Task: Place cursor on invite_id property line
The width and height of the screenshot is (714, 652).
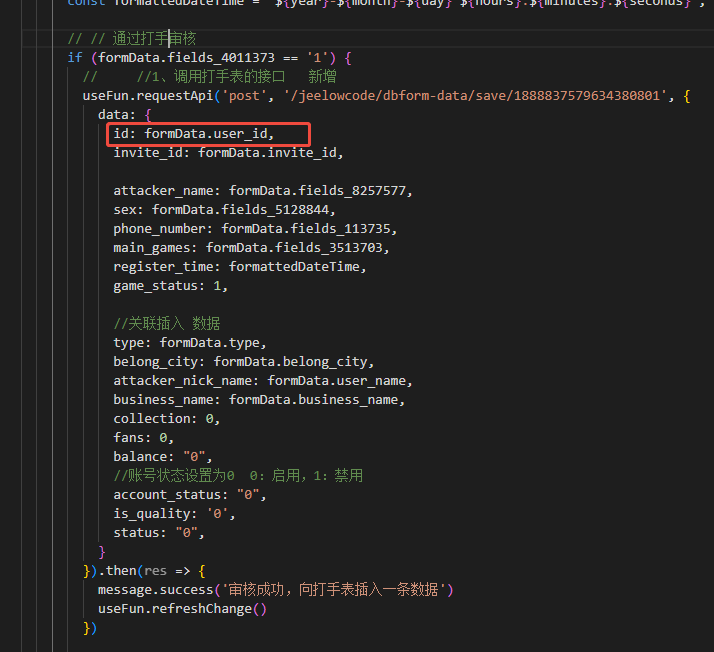Action: click(x=228, y=153)
